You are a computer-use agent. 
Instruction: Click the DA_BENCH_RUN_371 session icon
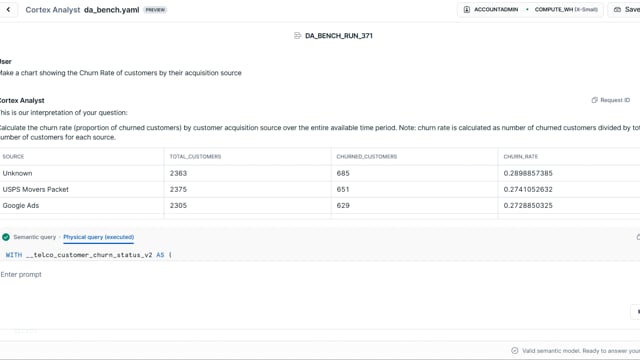(298, 36)
